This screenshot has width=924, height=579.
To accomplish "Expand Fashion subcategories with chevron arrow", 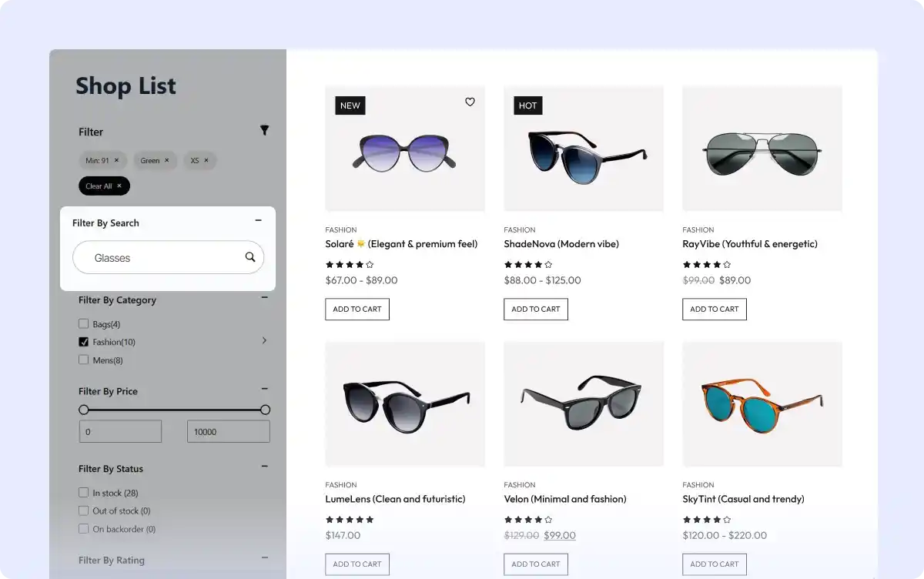I will pos(264,340).
